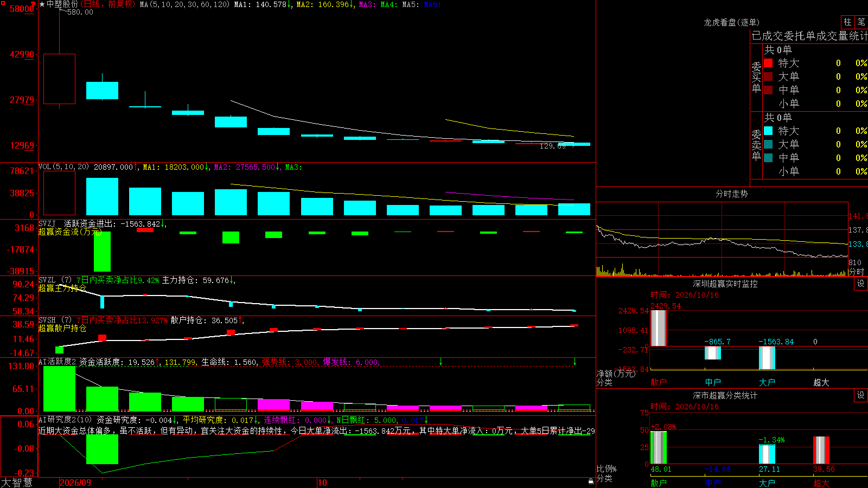The height and width of the screenshot is (488, 868).
Task: Click the cyan 特大 sell-order color swatch
Action: click(x=768, y=131)
